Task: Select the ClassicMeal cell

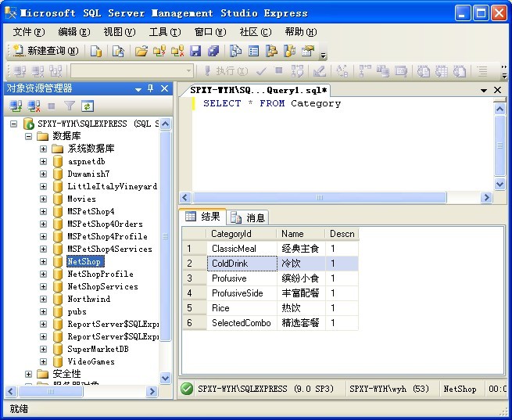Action: 242,249
